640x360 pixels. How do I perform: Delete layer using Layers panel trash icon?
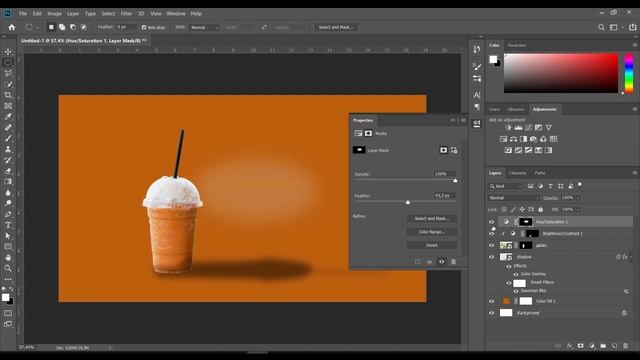(x=625, y=346)
